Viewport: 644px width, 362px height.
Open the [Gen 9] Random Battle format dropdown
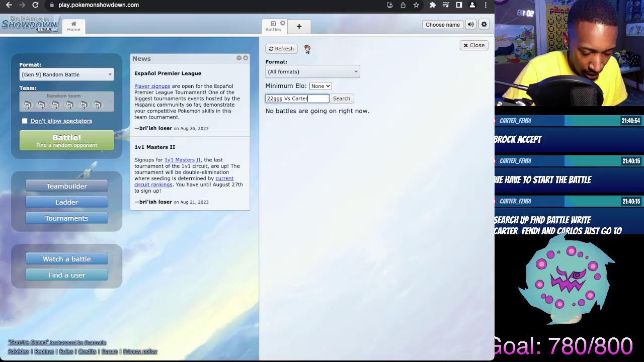66,74
